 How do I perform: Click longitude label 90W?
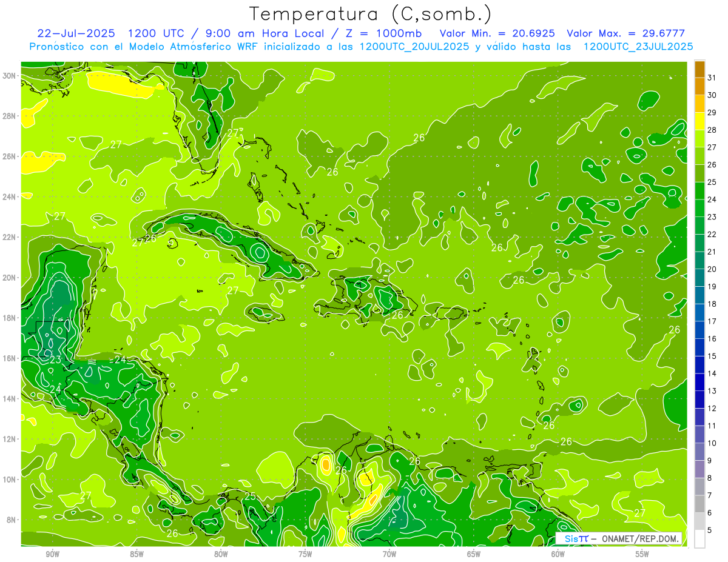(52, 554)
